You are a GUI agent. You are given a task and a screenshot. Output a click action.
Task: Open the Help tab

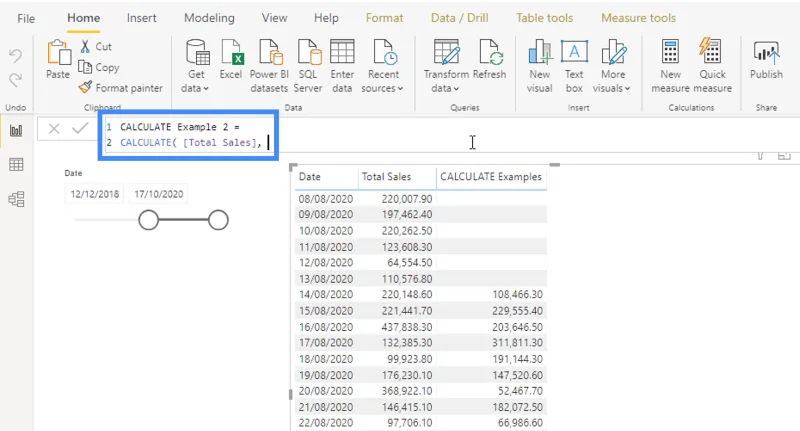326,18
